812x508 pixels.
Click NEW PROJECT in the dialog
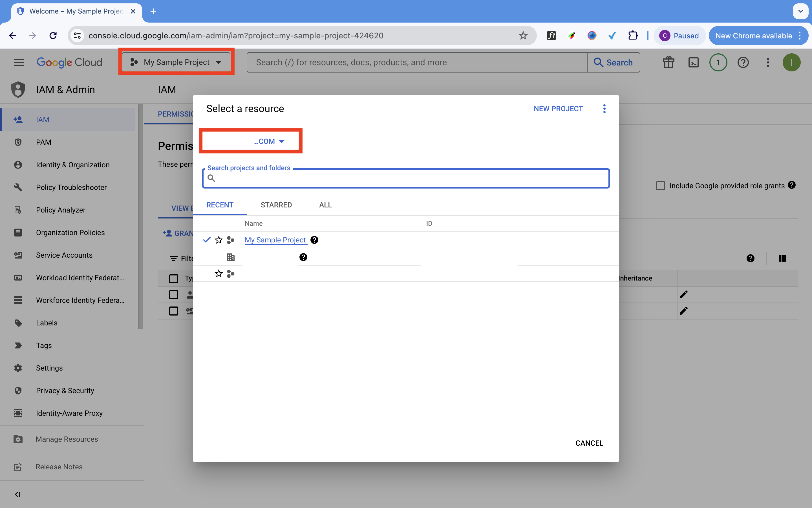coord(558,109)
